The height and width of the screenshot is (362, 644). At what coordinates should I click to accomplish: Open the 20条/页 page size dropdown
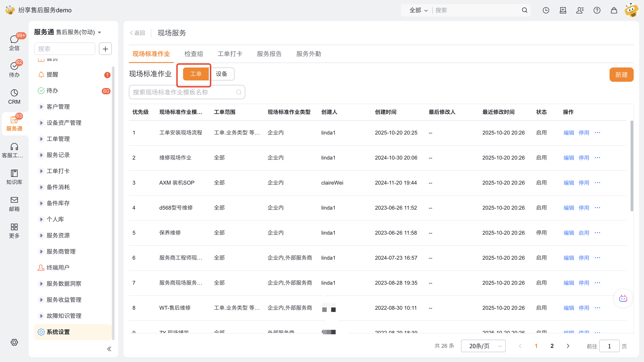pos(483,346)
